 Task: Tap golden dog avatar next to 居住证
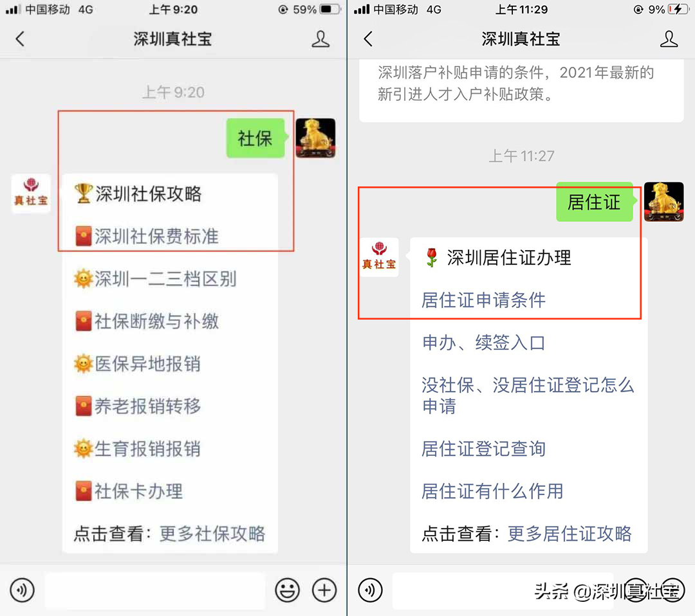tap(663, 202)
